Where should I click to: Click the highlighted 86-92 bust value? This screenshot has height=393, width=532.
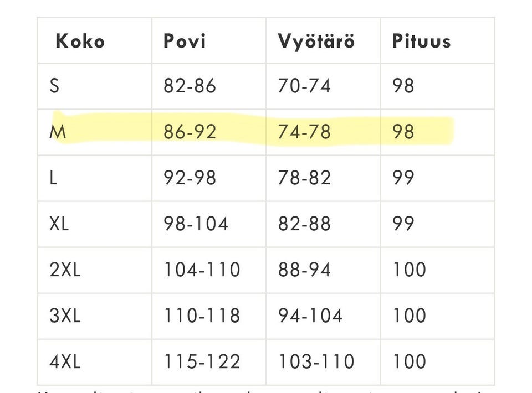[x=190, y=132]
